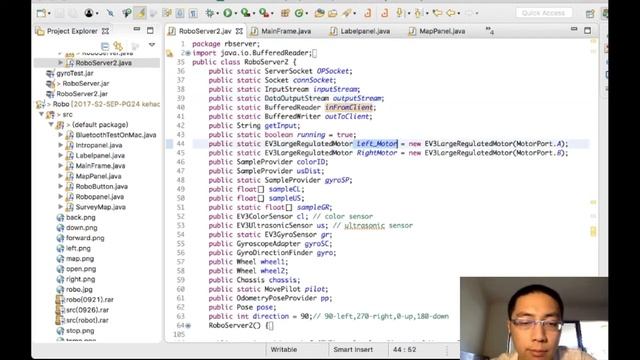Viewport: 640px width, 360px height.
Task: Click the Writable status bar entry
Action: point(284,350)
